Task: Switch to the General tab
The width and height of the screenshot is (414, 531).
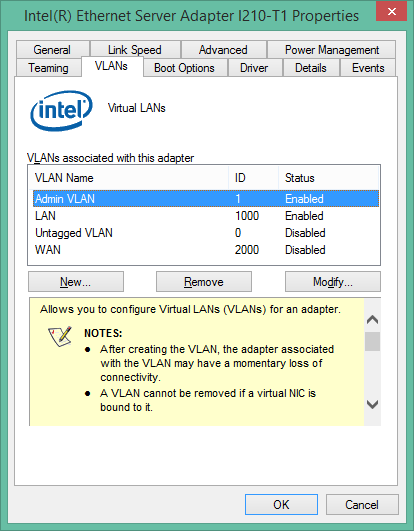Action: 52,50
